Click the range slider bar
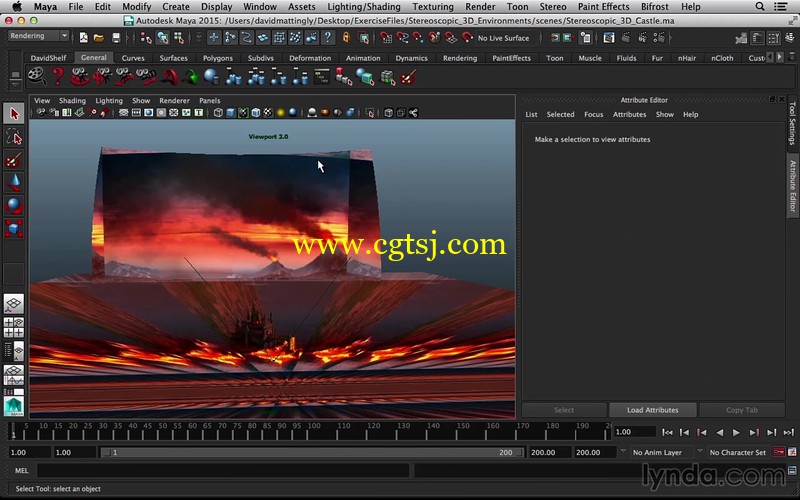Viewport: 800px width, 500px height. pos(312,452)
